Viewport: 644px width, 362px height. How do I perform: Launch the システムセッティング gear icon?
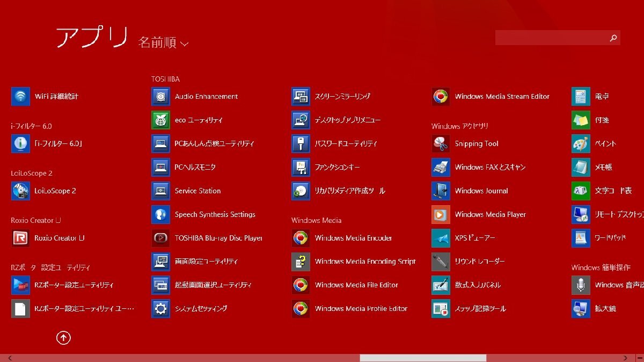[160, 309]
